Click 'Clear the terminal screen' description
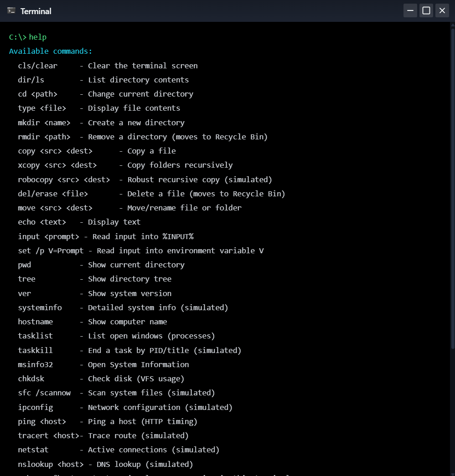Image resolution: width=455 pixels, height=476 pixels. pos(143,66)
